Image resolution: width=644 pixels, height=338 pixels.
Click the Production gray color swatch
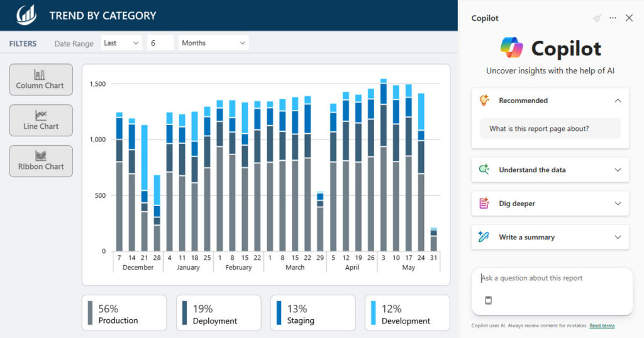point(90,313)
